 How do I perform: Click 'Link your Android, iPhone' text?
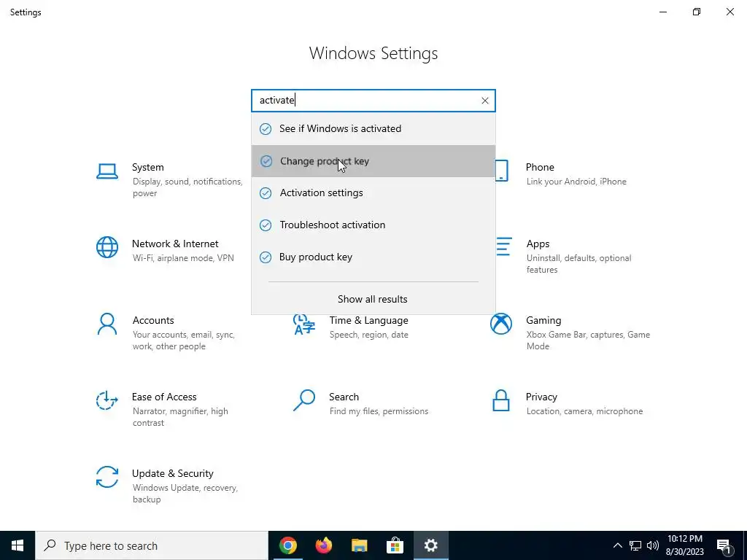click(576, 182)
